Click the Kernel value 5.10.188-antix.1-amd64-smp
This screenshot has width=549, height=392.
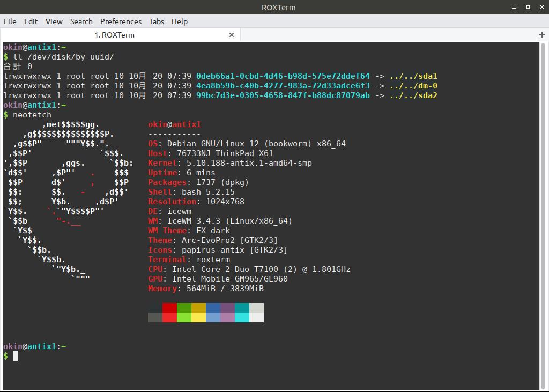click(249, 163)
